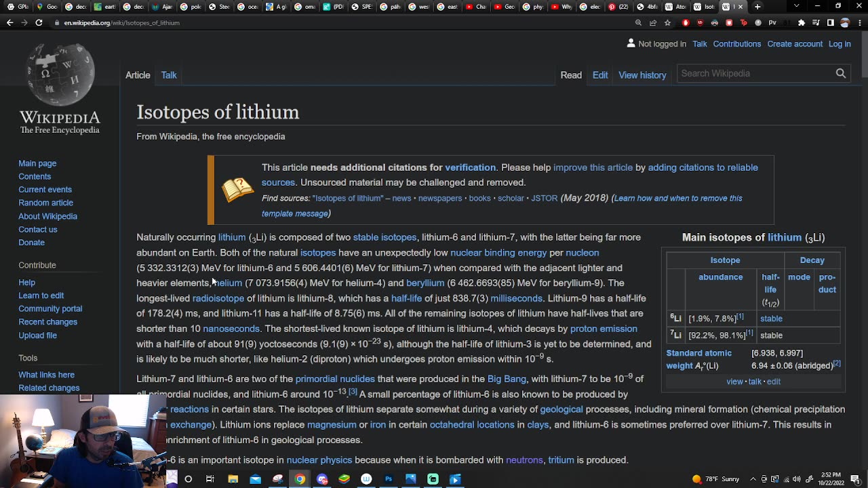Select the Read tab
Screen dimensions: 868x488
tap(571, 75)
